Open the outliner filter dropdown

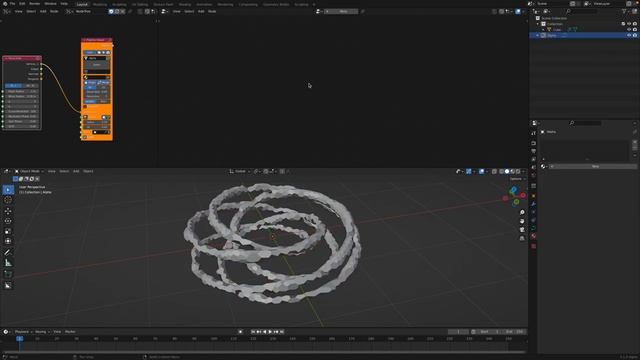click(625, 11)
